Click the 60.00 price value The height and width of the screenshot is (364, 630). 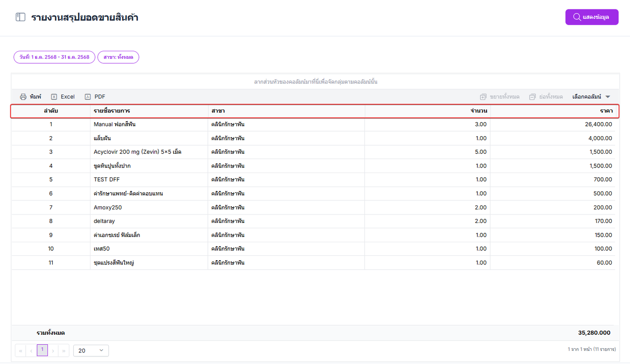pyautogui.click(x=604, y=263)
